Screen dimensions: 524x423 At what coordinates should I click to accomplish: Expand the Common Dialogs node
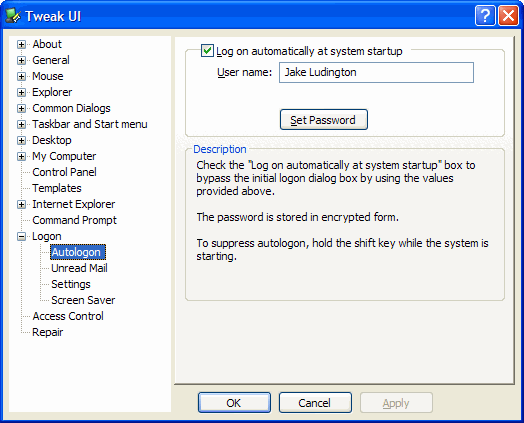point(21,108)
